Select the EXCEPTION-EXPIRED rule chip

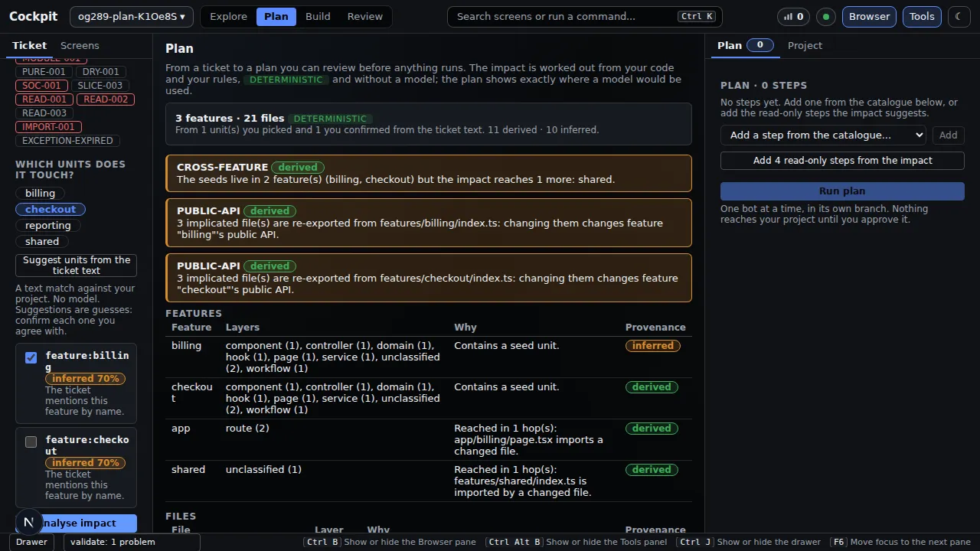pos(67,140)
